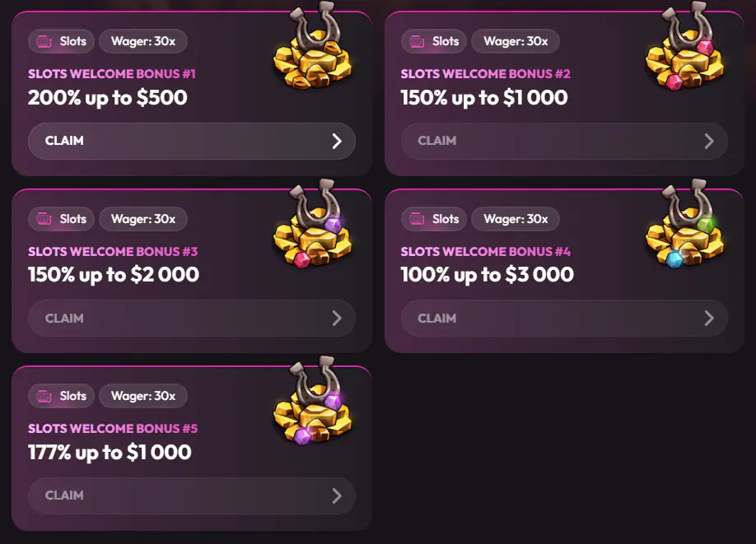
Task: Click the Slots tag on welcome bonus #4
Action: [x=434, y=219]
